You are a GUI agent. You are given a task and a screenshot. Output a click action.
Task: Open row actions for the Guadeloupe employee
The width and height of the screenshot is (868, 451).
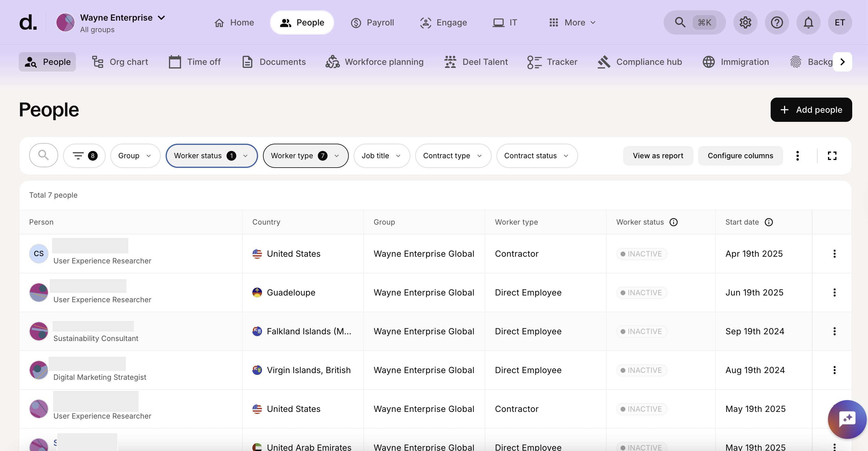(834, 292)
